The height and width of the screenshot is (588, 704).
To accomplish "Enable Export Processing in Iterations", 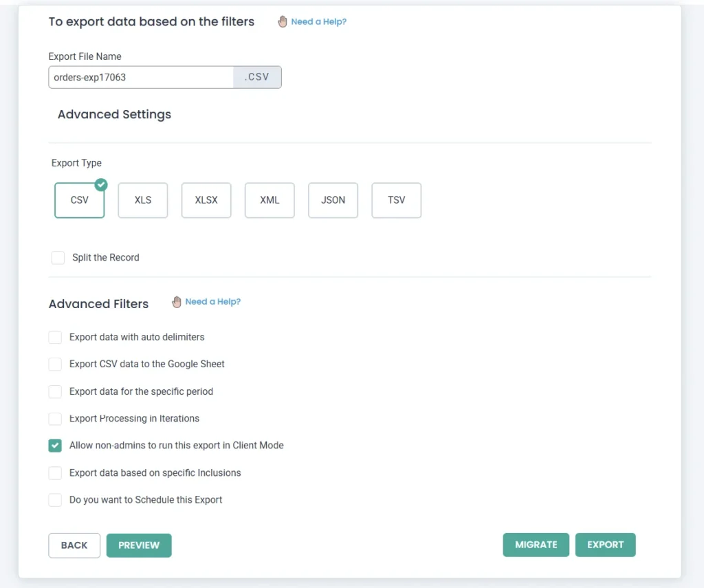I will click(x=55, y=419).
